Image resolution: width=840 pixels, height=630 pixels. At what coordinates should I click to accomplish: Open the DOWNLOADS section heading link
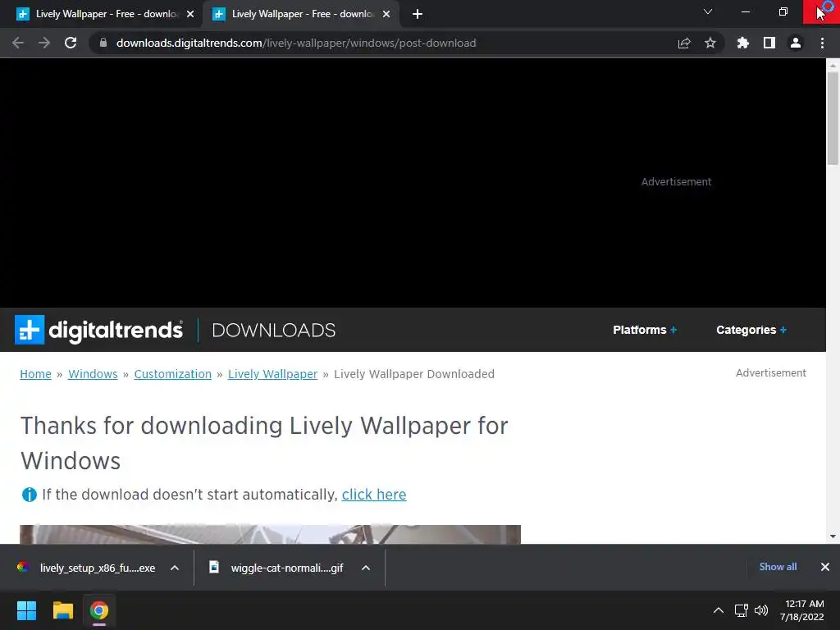click(273, 330)
